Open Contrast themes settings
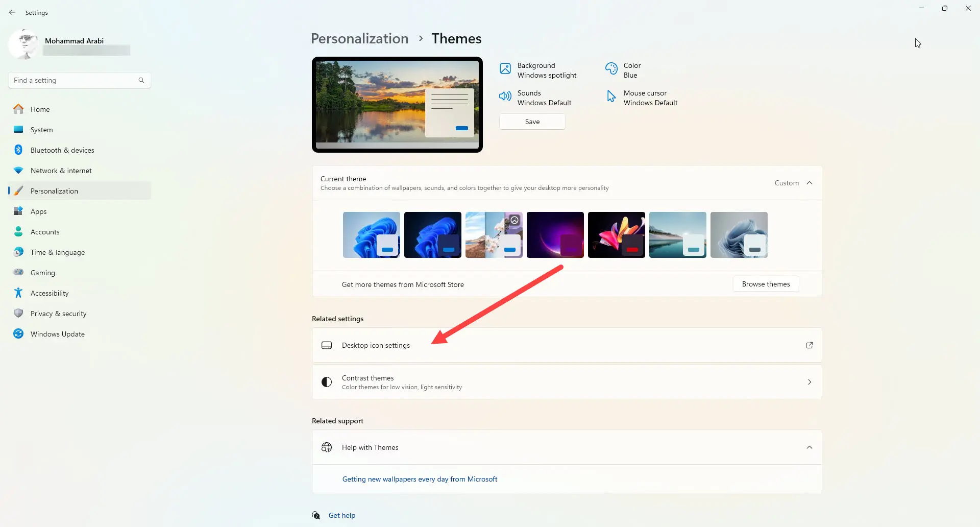980x527 pixels. tap(567, 382)
